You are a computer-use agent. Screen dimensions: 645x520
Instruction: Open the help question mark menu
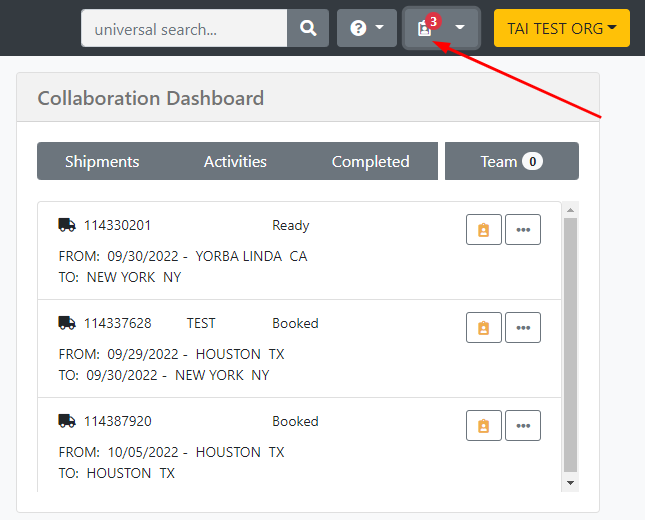coord(367,28)
